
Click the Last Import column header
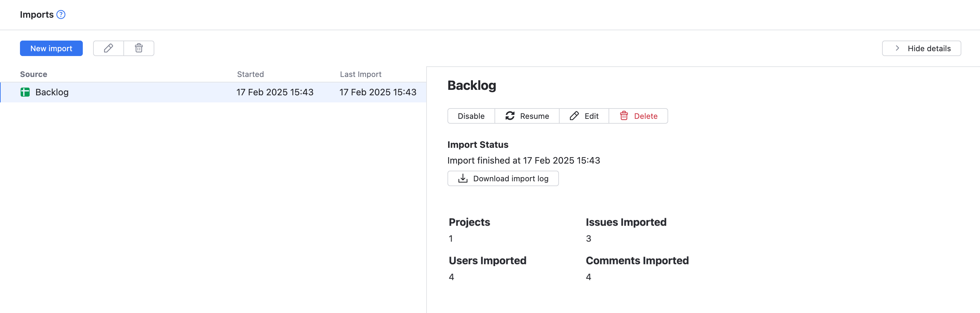point(360,74)
